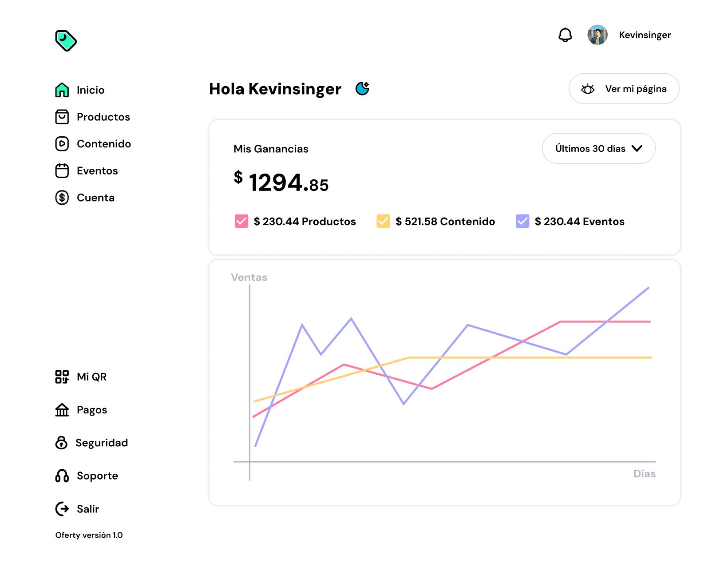Expand the Últimos 30 días dropdown

coord(598,148)
